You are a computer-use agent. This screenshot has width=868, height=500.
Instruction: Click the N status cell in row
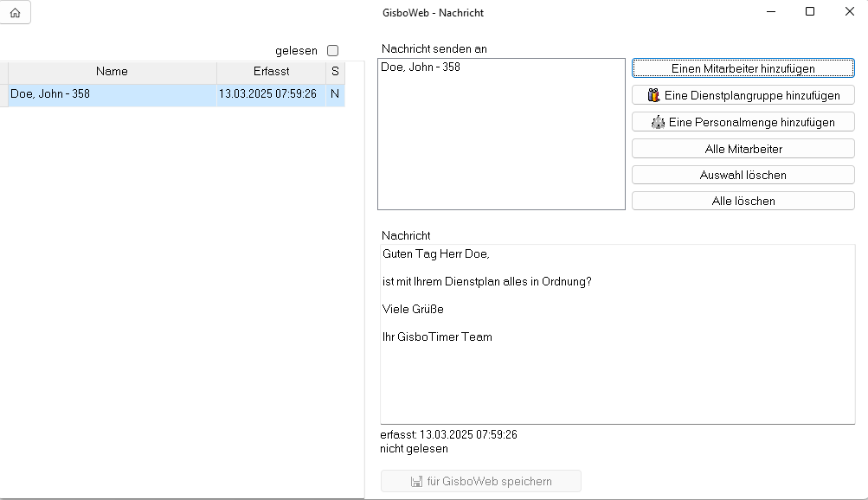click(x=335, y=94)
